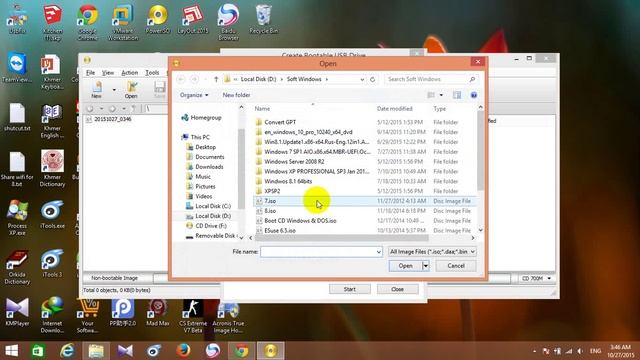Click Start in Create Bootable USB dialog
The image size is (640, 360).
(350, 289)
